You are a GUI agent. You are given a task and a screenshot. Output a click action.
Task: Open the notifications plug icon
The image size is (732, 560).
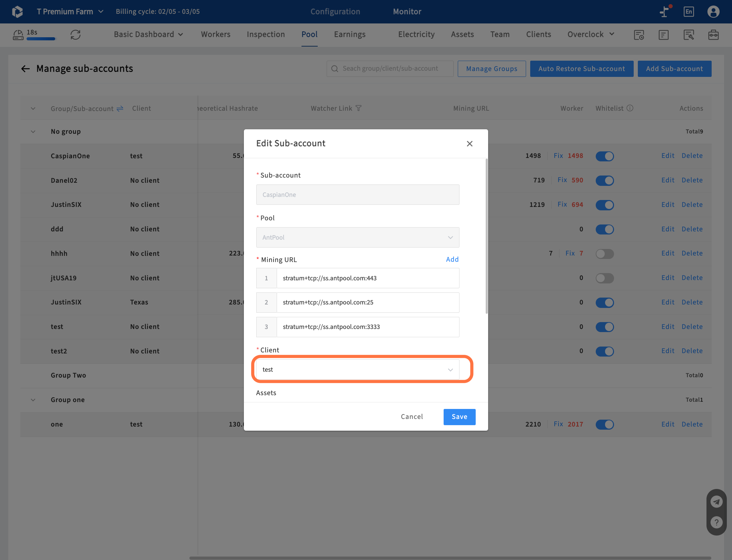point(665,11)
